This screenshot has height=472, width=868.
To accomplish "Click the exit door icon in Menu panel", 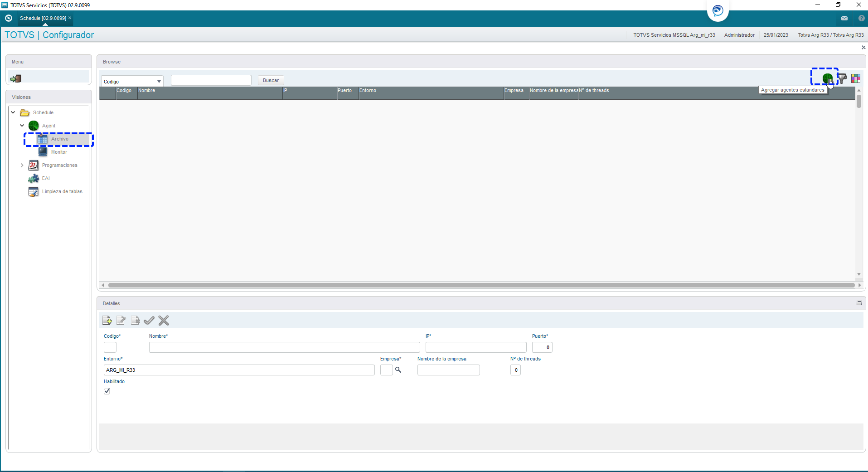I will (16, 78).
